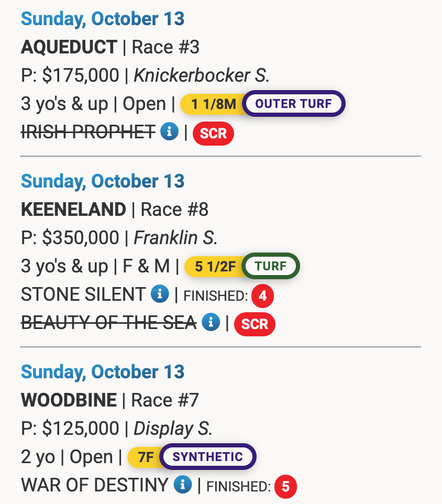Click SCR badge for Beauty of the Sea
This screenshot has width=442, height=504.
pos(255,324)
